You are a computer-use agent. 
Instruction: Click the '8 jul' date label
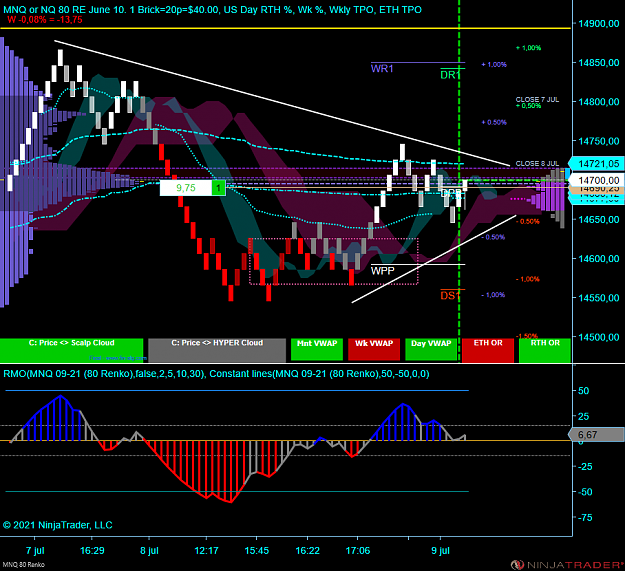point(149,551)
